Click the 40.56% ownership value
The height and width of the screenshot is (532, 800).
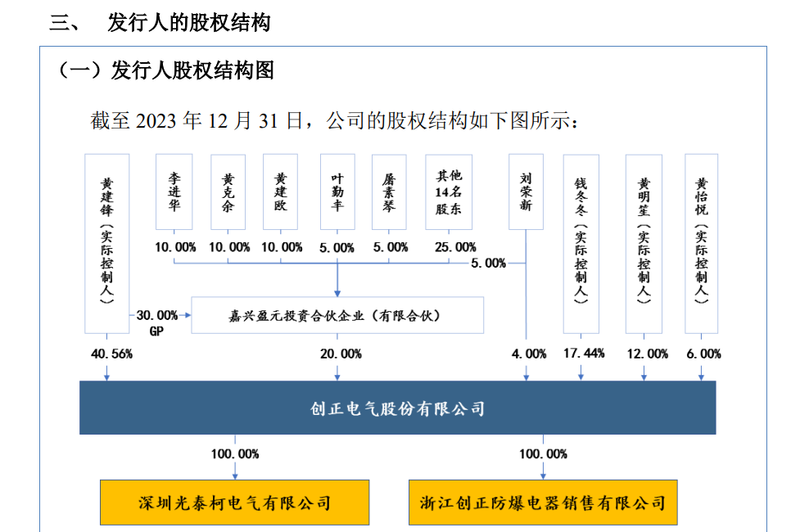[111, 354]
